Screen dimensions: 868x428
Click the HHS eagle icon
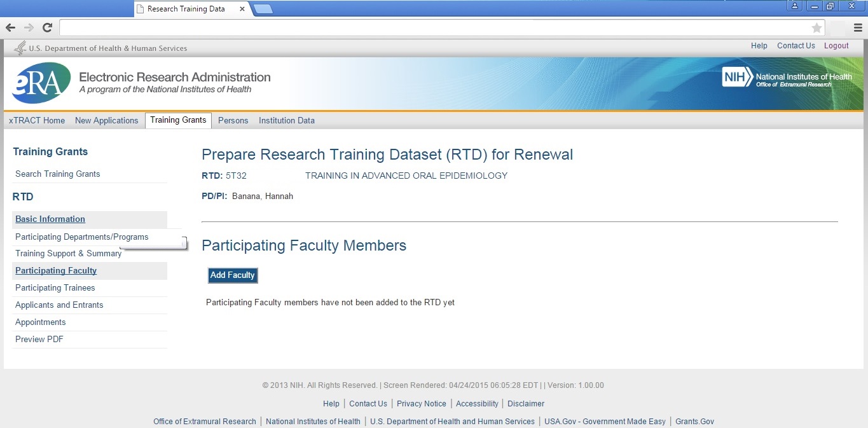(20, 48)
